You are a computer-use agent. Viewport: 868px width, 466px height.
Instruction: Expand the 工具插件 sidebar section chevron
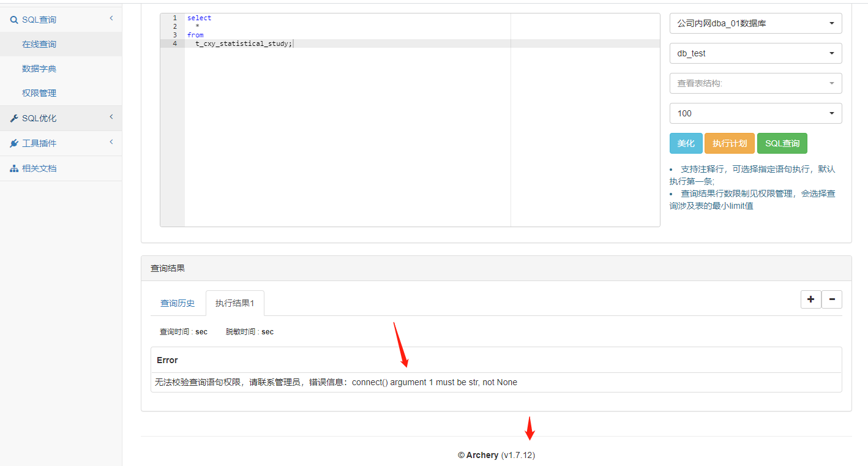click(x=111, y=142)
